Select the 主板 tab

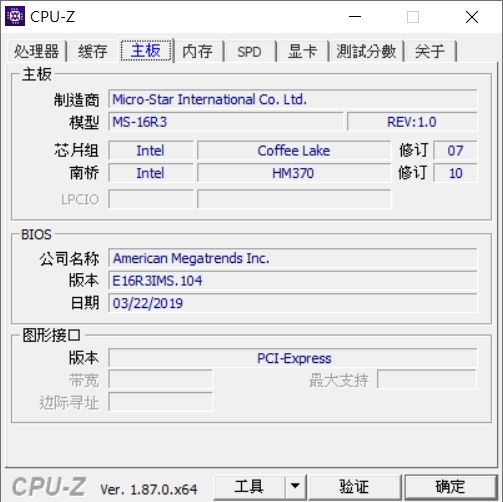(x=146, y=50)
